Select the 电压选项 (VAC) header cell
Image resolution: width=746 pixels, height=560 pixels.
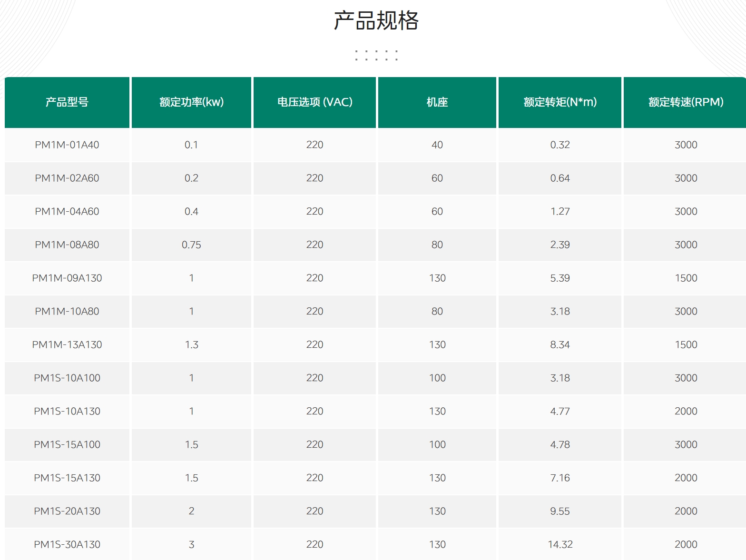point(314,102)
